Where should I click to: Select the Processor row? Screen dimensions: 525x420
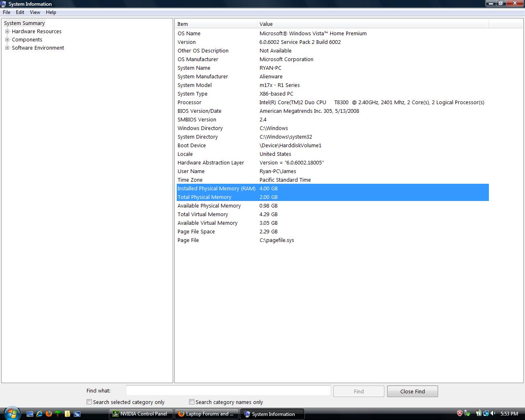point(333,103)
